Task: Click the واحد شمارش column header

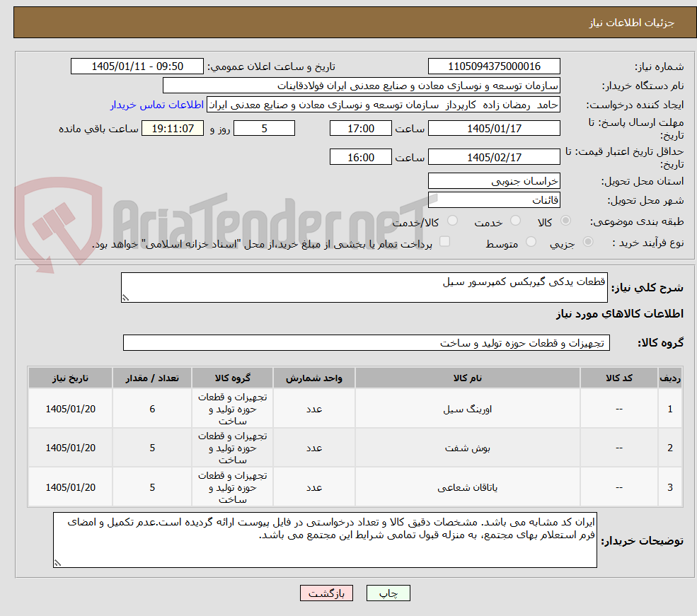Action: (x=314, y=378)
